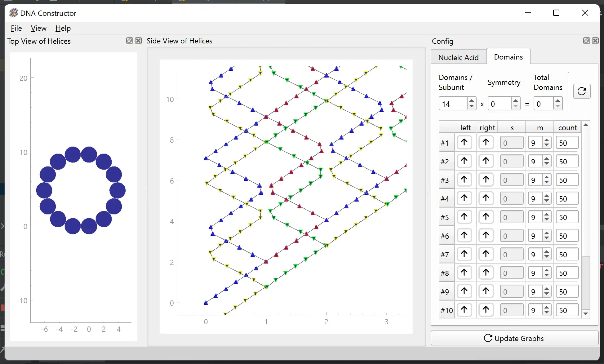This screenshot has width=604, height=364.
Task: Float the Config panel
Action: 586,41
